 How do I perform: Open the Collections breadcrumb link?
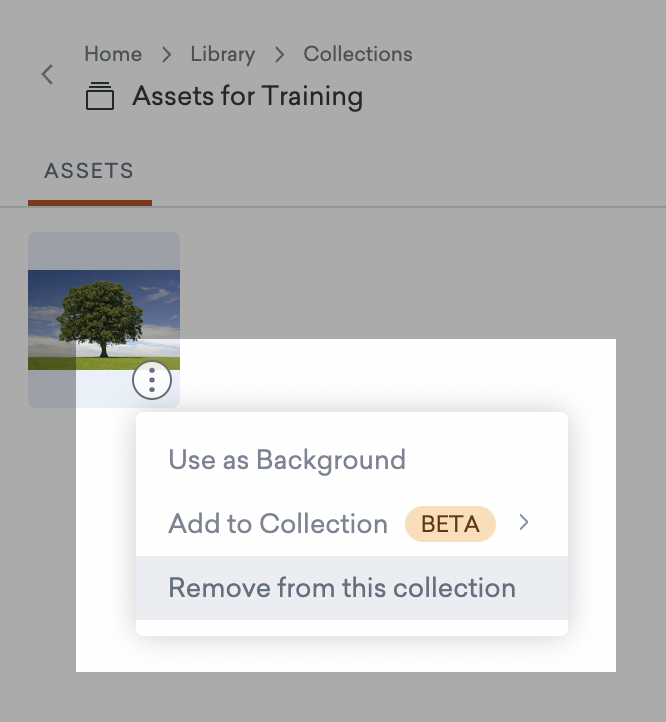pos(358,54)
